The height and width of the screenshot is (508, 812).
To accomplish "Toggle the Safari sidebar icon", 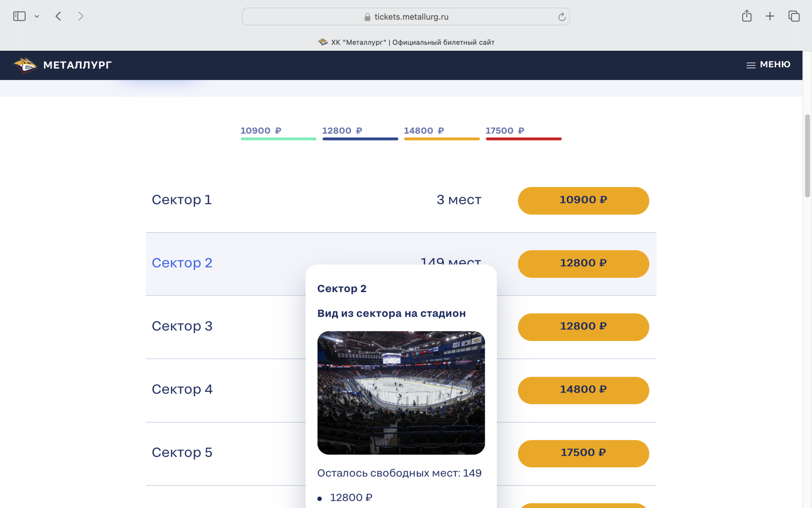I will (19, 16).
